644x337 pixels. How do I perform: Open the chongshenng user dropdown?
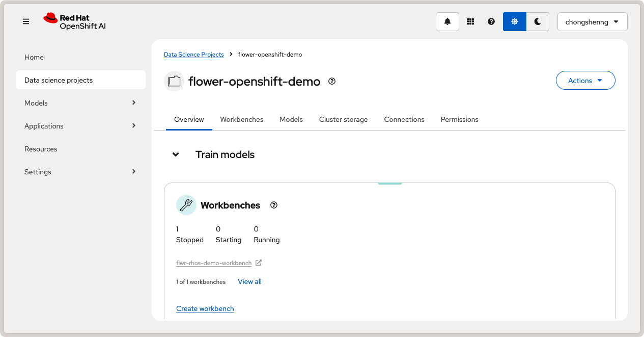tap(592, 22)
